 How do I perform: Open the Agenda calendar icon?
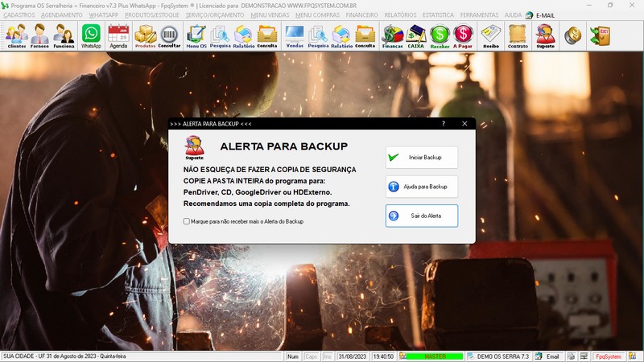(118, 35)
